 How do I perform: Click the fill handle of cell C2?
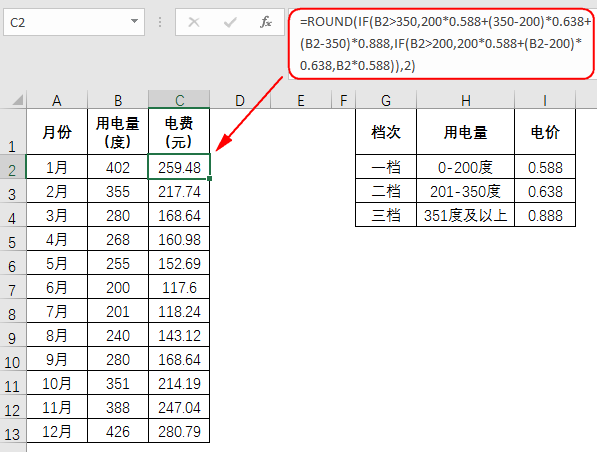[210, 178]
